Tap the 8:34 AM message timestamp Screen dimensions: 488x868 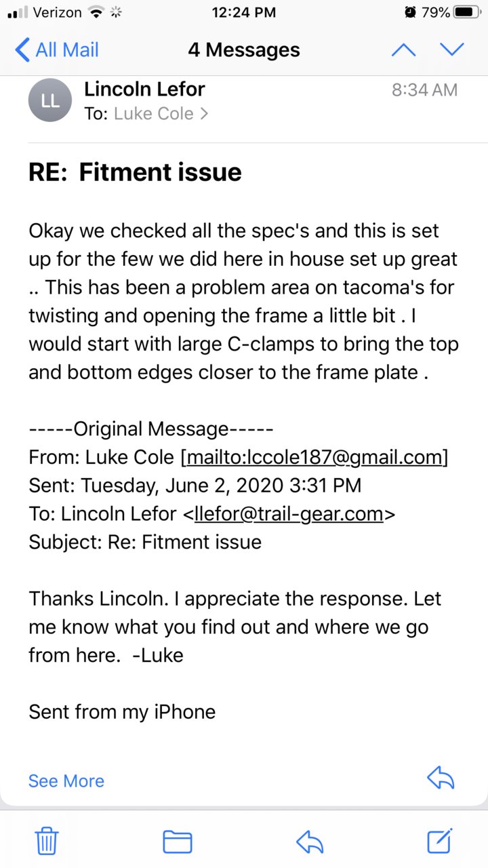[425, 90]
